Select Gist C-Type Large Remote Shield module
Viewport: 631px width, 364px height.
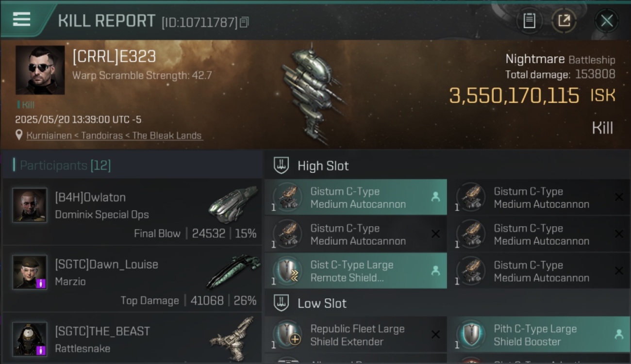pos(356,271)
